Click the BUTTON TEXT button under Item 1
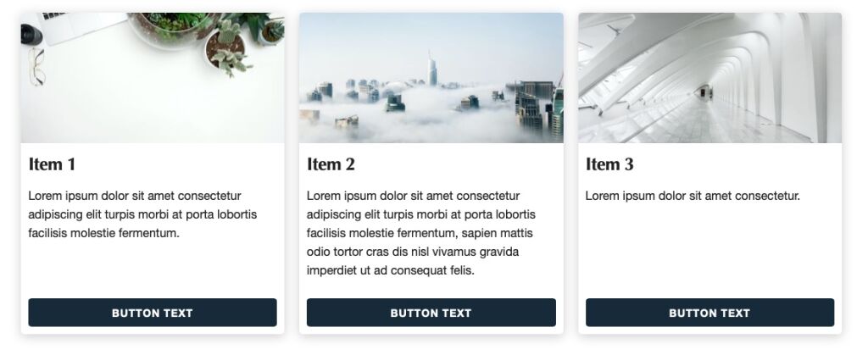The image size is (868, 355). click(153, 313)
